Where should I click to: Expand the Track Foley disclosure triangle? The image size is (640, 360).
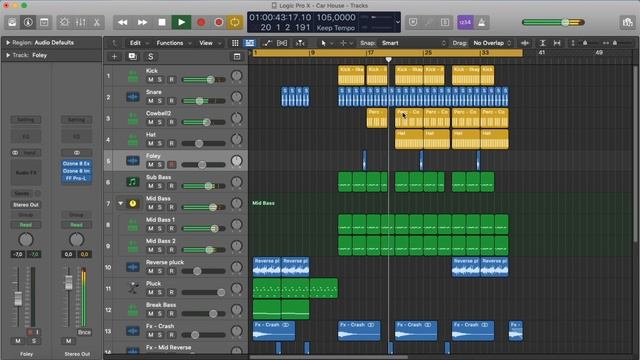click(8, 55)
